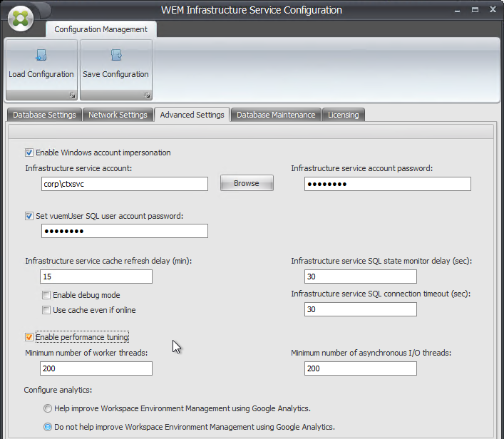Select Help improve WEM using Google Analytics
Viewport: 504px width, 439px height.
click(48, 408)
